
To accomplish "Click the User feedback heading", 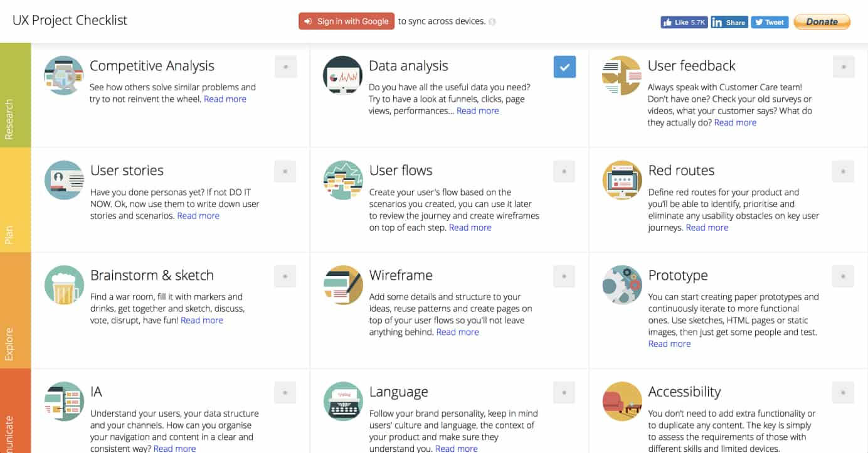I will [692, 66].
